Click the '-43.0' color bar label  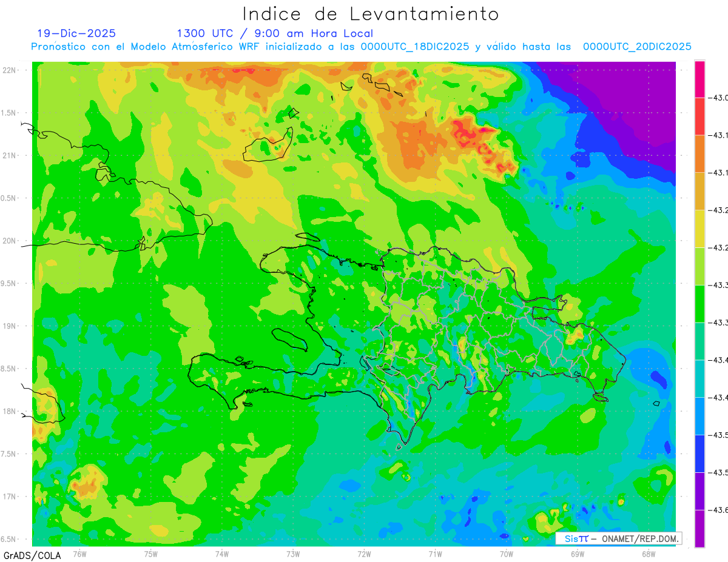point(718,98)
